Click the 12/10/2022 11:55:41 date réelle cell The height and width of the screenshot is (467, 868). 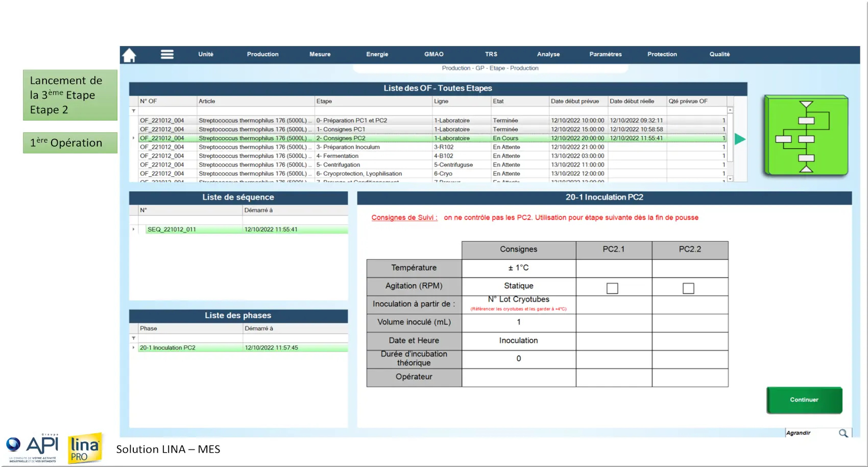pos(637,138)
